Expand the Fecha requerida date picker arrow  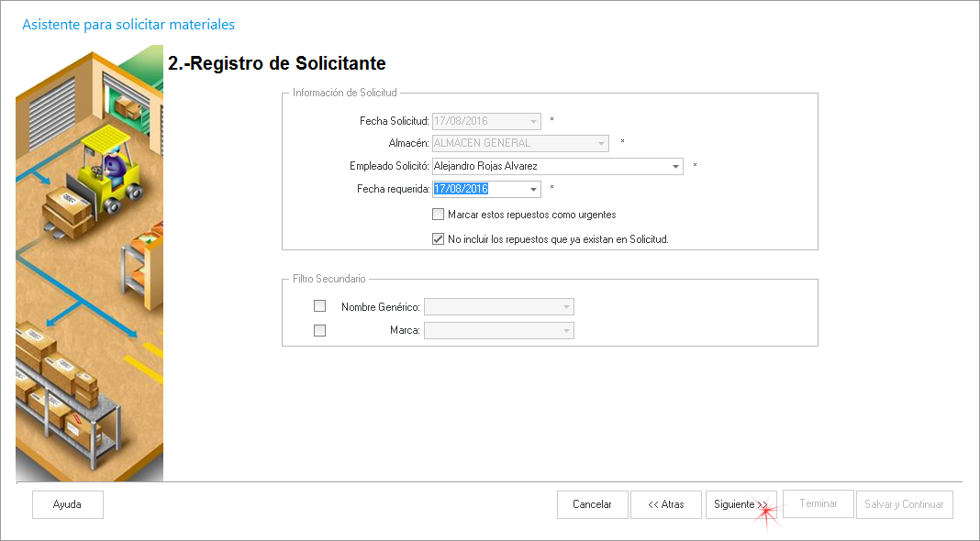(x=534, y=190)
